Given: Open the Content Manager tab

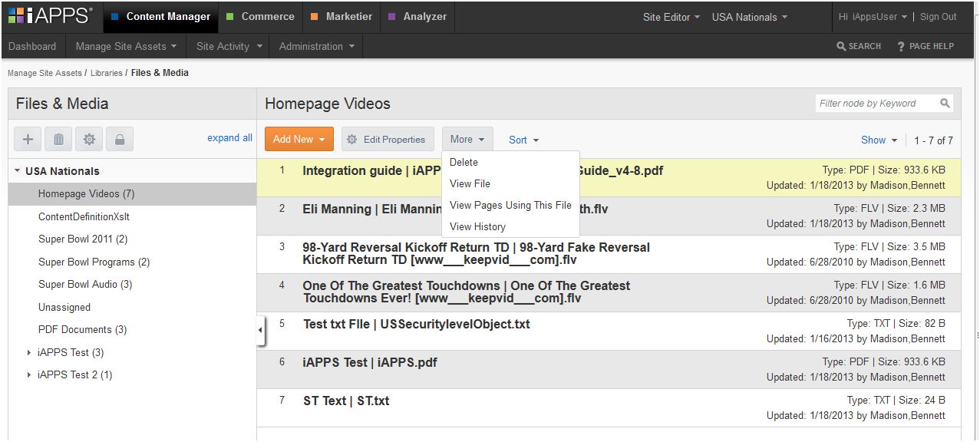Looking at the screenshot, I should 160,16.
